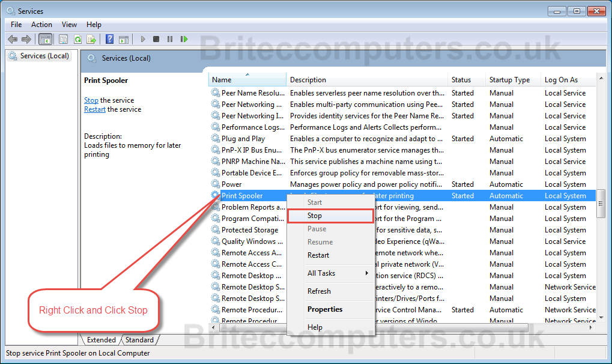This screenshot has width=612, height=364.
Task: Click the Back arrow in toolbar
Action: pos(13,39)
